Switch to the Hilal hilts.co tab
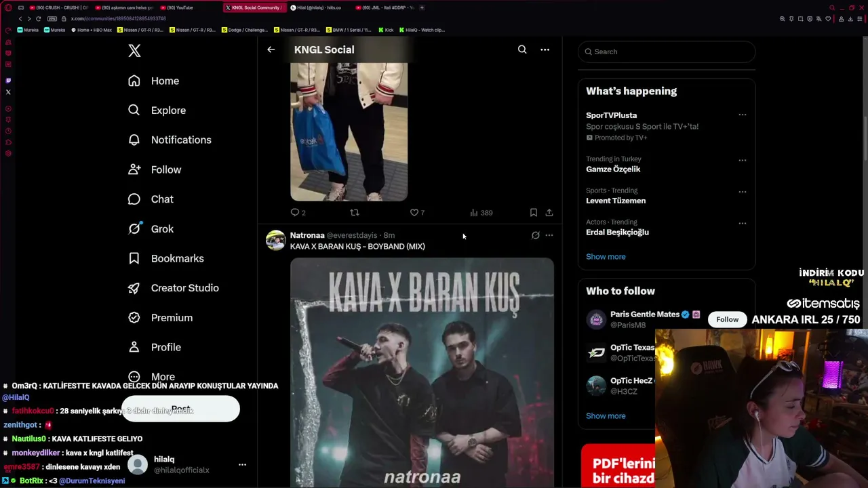This screenshot has width=868, height=488. (x=319, y=7)
